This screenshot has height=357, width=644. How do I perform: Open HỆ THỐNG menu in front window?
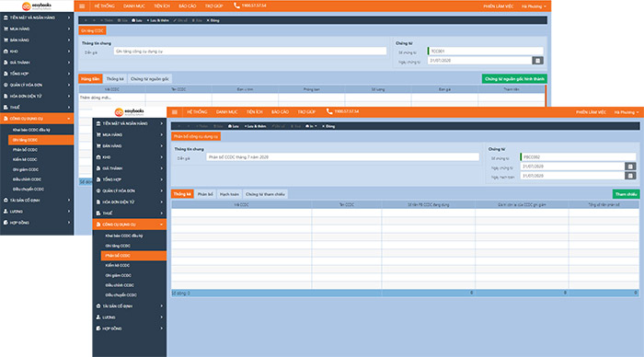pyautogui.click(x=197, y=112)
